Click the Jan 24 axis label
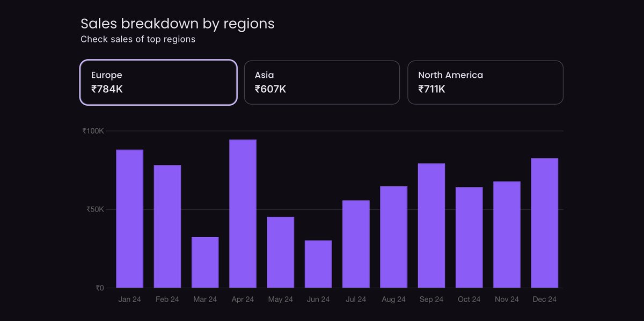 [130, 300]
